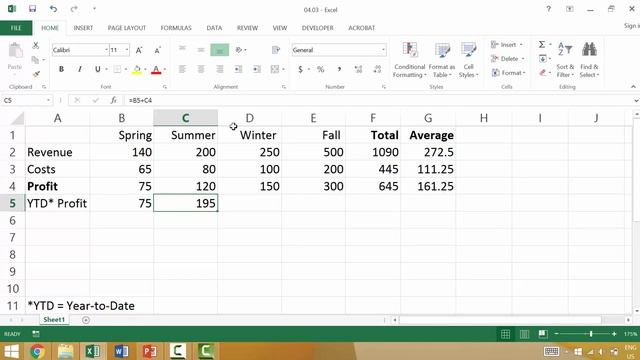Open the Sort & Filter menu
This screenshot has height=360, width=640.
[x=565, y=60]
